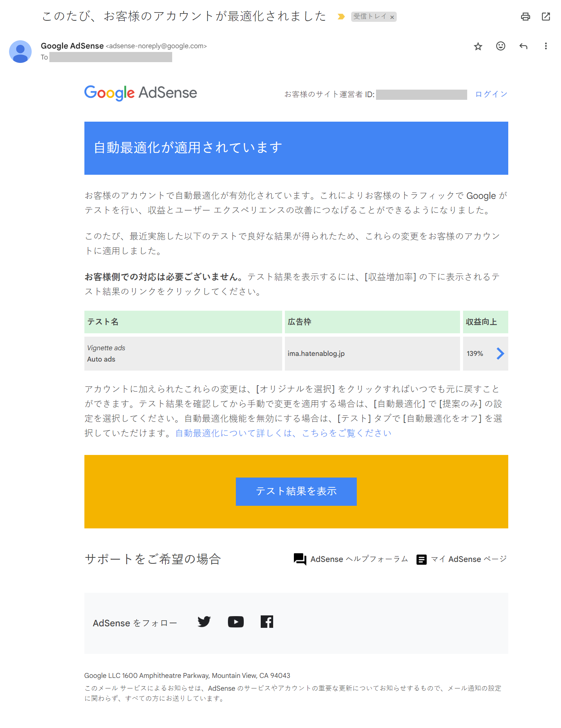This screenshot has width=561, height=728.
Task: Open the マイ AdSense ページ link
Action: 462,559
